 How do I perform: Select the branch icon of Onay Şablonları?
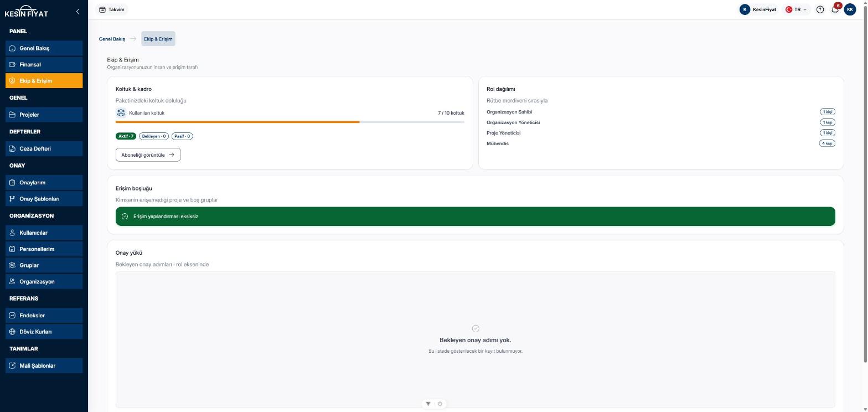pyautogui.click(x=12, y=199)
